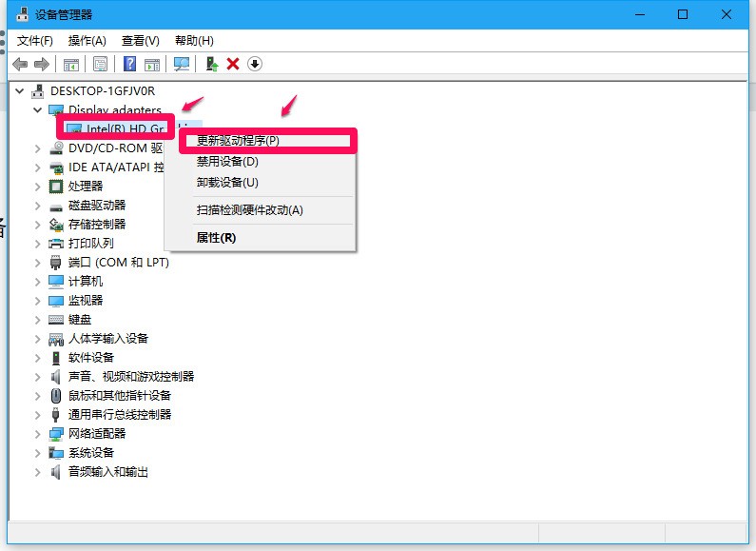Select the 软件设备 tree label
This screenshot has height=551, width=756.
click(91, 358)
